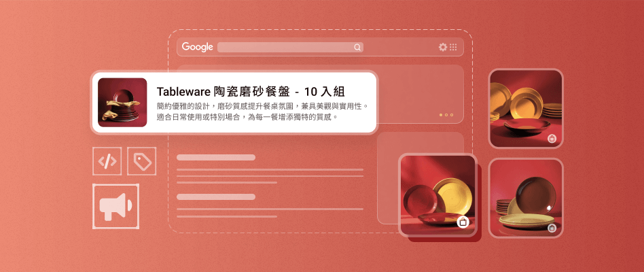Image resolution: width=644 pixels, height=272 pixels.
Task: Click the stacked red plates product thumbnail
Action: click(122, 102)
